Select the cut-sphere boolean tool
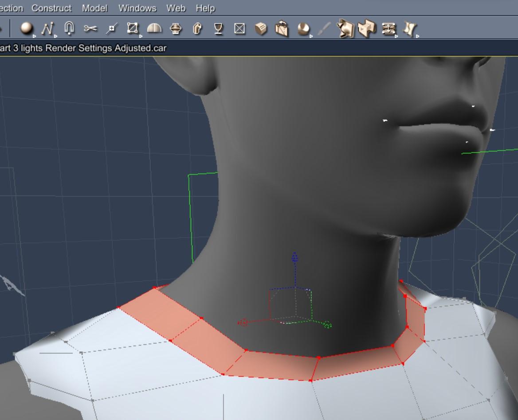 (303, 29)
